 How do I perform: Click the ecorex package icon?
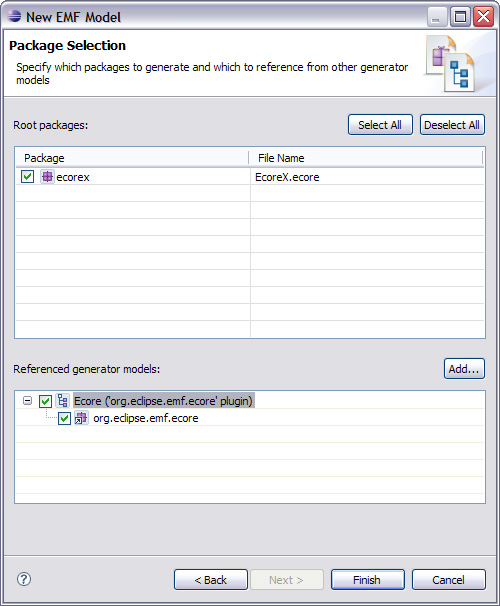47,177
